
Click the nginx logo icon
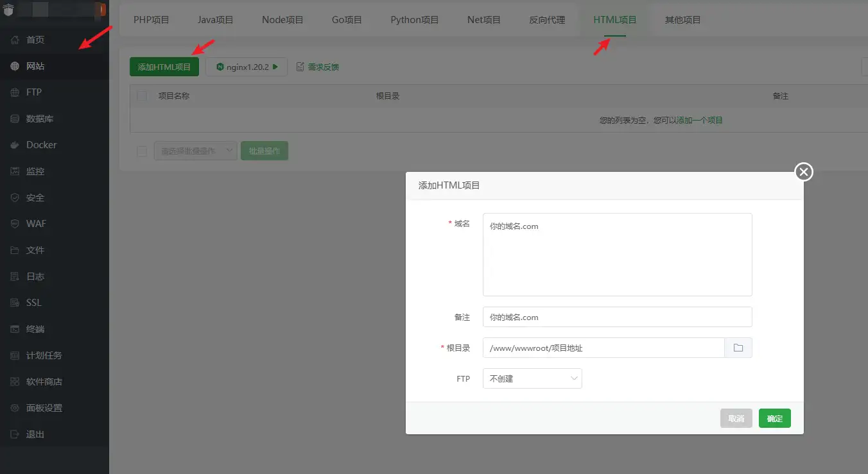pos(220,67)
